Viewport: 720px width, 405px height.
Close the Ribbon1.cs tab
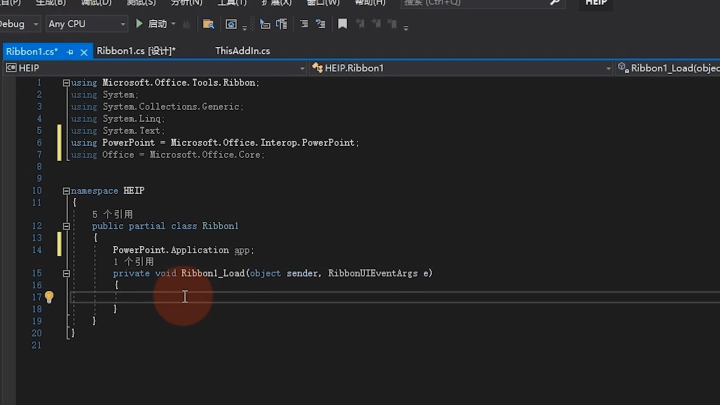[84, 52]
